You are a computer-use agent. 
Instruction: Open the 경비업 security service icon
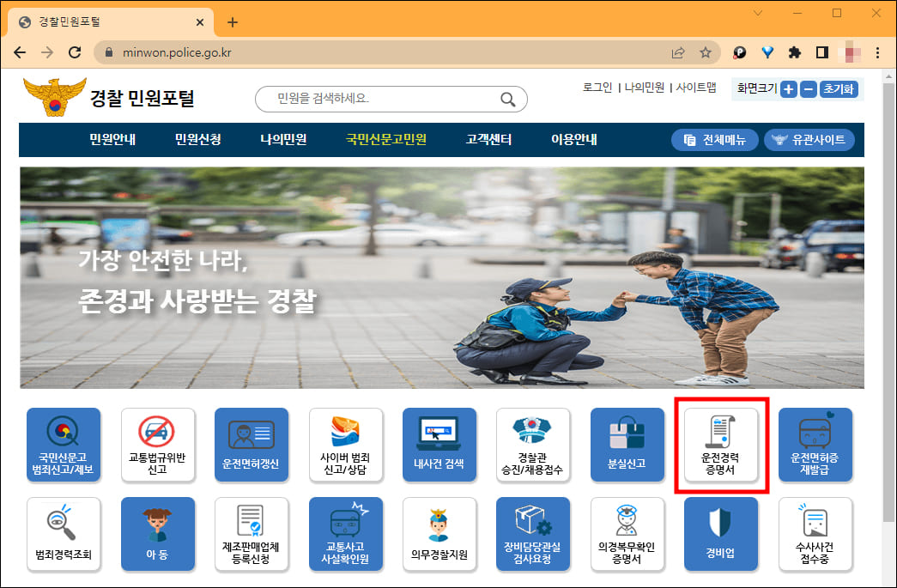721,534
